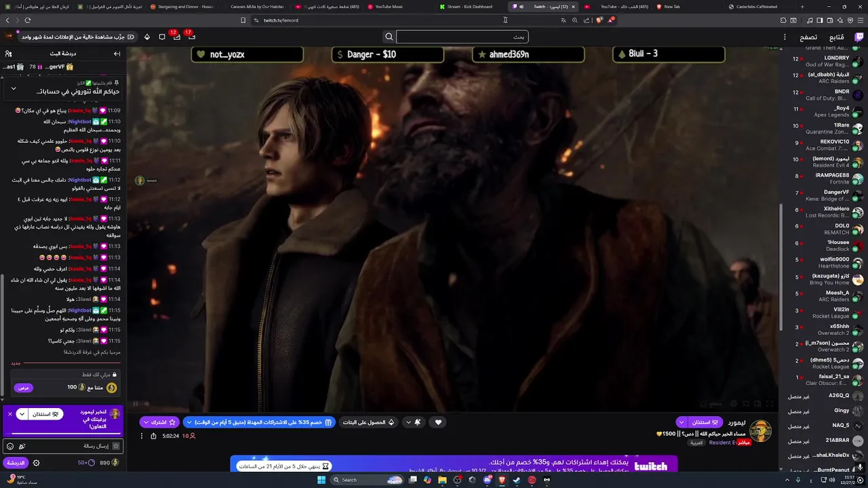Click the streamer avatar below the video
The image size is (868, 488).
(x=760, y=431)
